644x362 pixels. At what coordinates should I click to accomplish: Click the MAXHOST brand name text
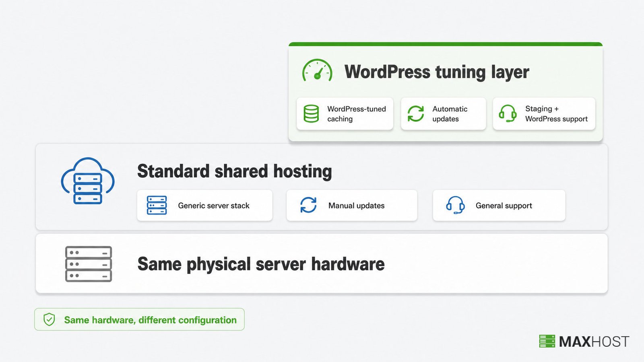(594, 341)
